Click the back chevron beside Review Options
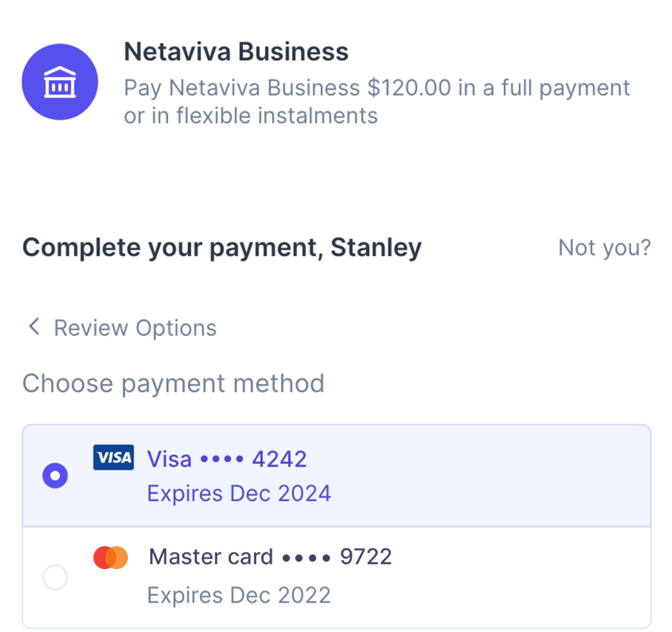 (x=33, y=326)
